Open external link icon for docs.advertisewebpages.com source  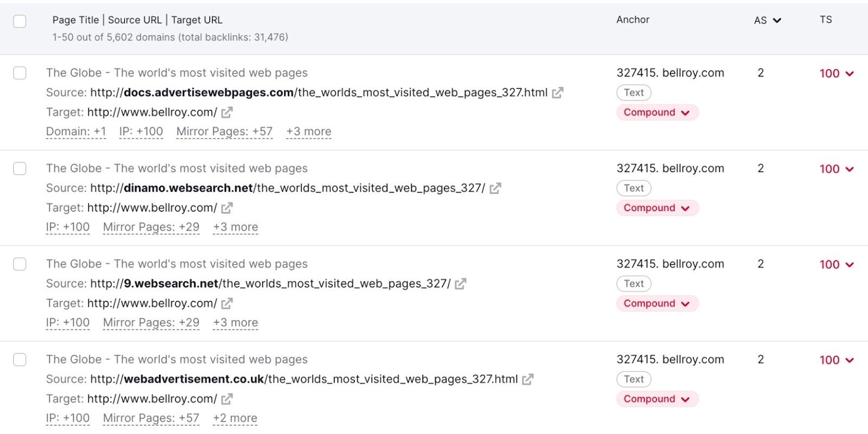click(x=558, y=93)
